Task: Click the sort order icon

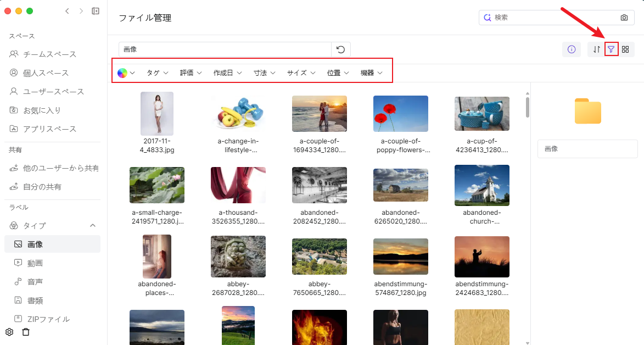Action: [597, 49]
